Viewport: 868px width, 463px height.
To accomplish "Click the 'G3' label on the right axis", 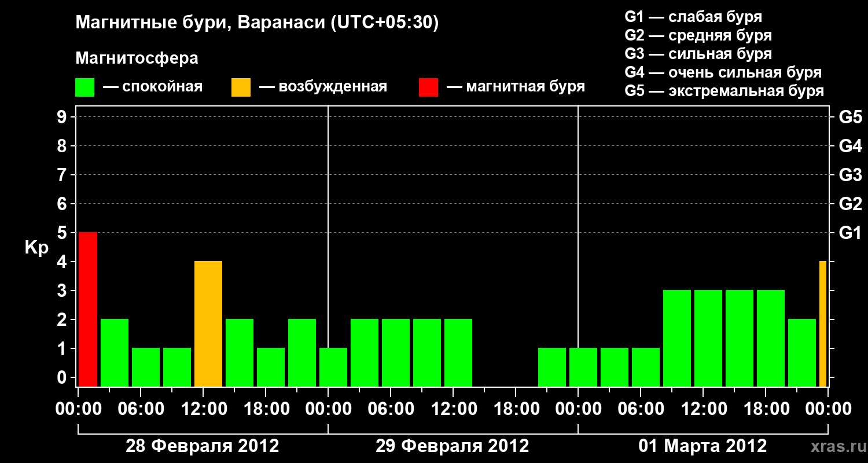I will [850, 175].
